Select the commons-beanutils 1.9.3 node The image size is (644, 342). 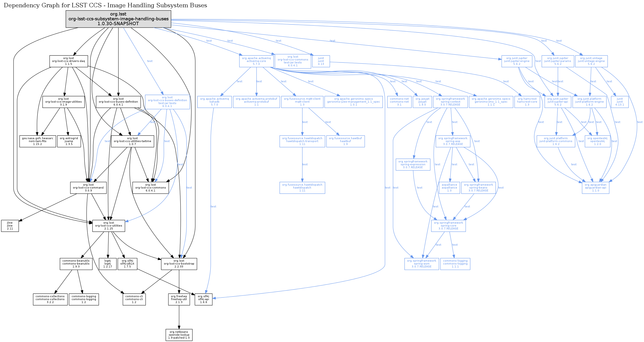point(76,264)
